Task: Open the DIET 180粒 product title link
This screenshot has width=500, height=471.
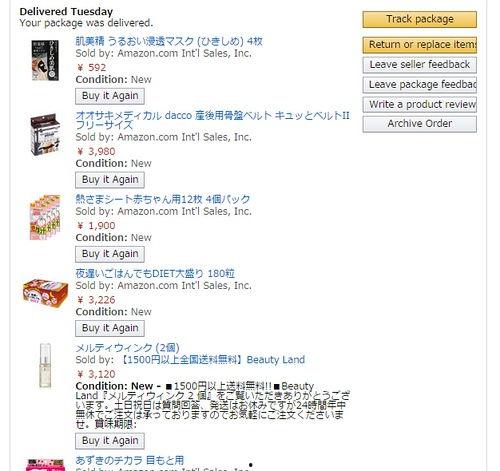Action: (155, 274)
